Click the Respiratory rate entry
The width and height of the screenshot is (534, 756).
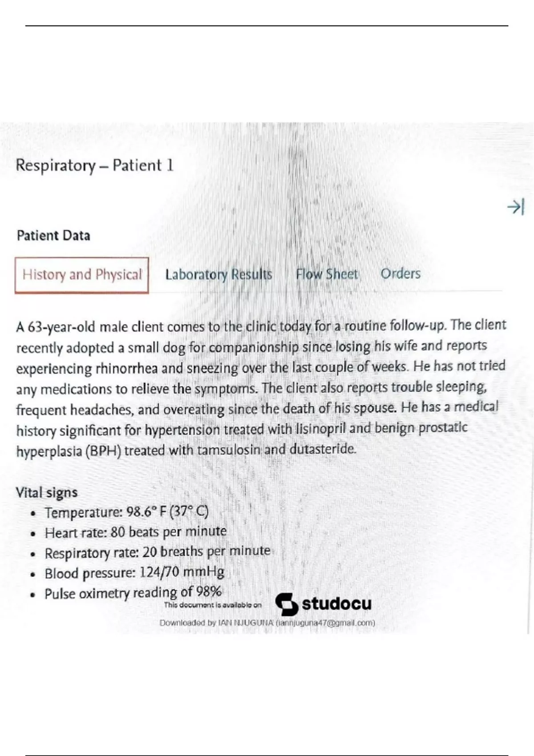[x=158, y=552]
